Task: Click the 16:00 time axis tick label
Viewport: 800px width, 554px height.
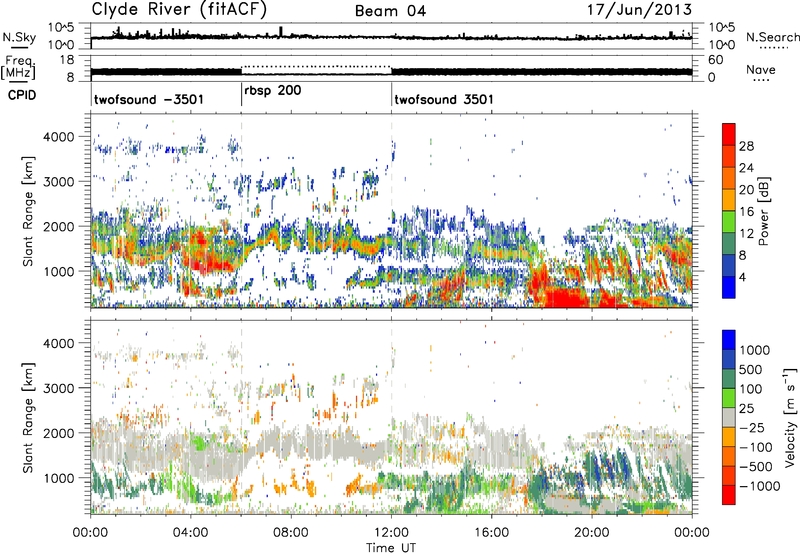Action: click(492, 533)
